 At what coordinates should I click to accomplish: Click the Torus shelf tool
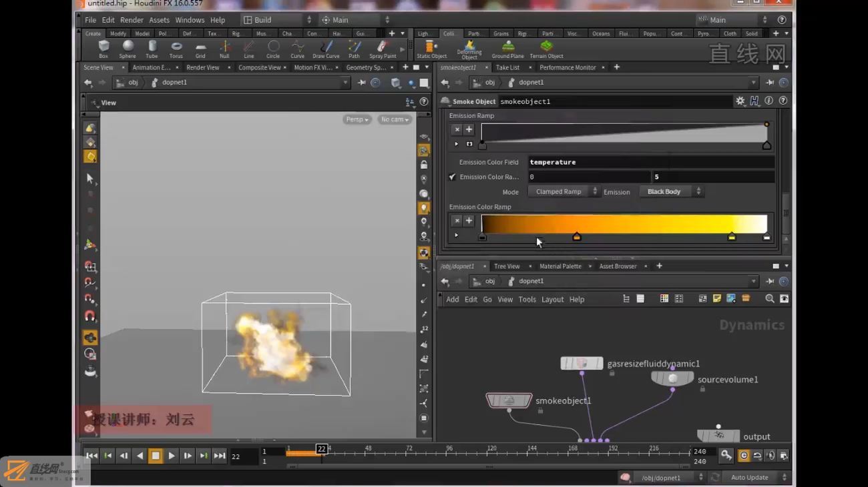[176, 49]
